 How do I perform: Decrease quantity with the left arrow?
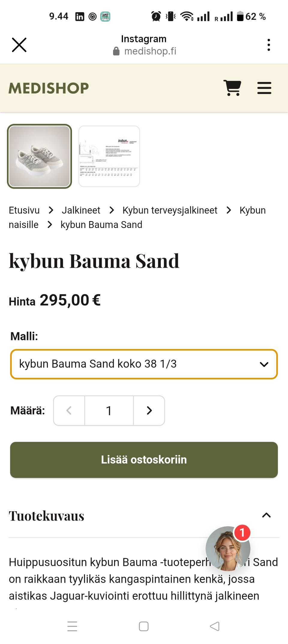(69, 411)
